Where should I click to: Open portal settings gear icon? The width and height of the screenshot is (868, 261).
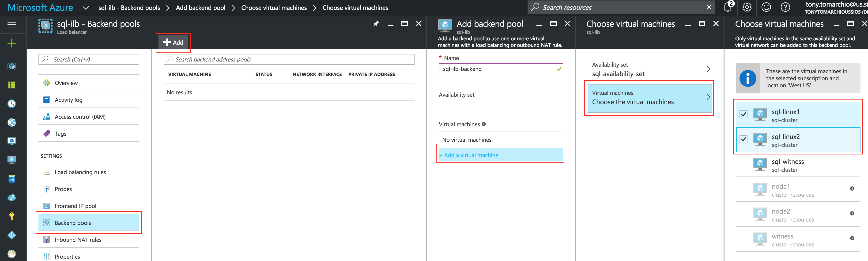point(747,7)
